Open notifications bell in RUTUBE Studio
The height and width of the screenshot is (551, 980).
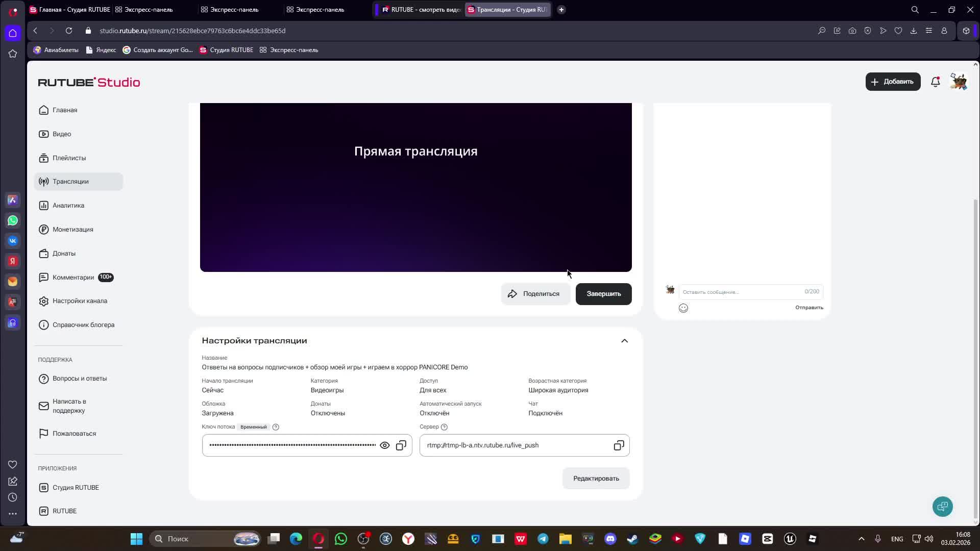(936, 82)
